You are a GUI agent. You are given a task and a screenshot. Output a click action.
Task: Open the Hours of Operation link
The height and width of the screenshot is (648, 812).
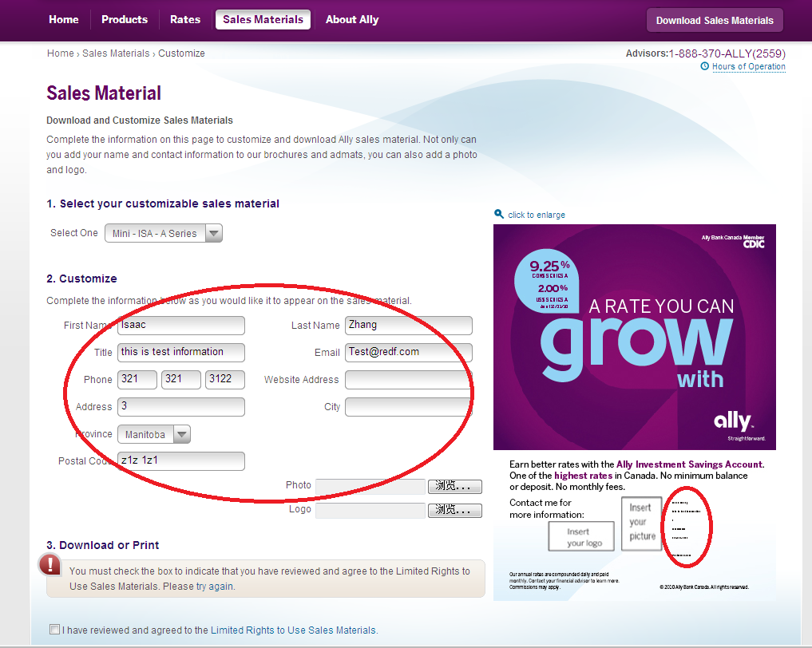click(748, 66)
